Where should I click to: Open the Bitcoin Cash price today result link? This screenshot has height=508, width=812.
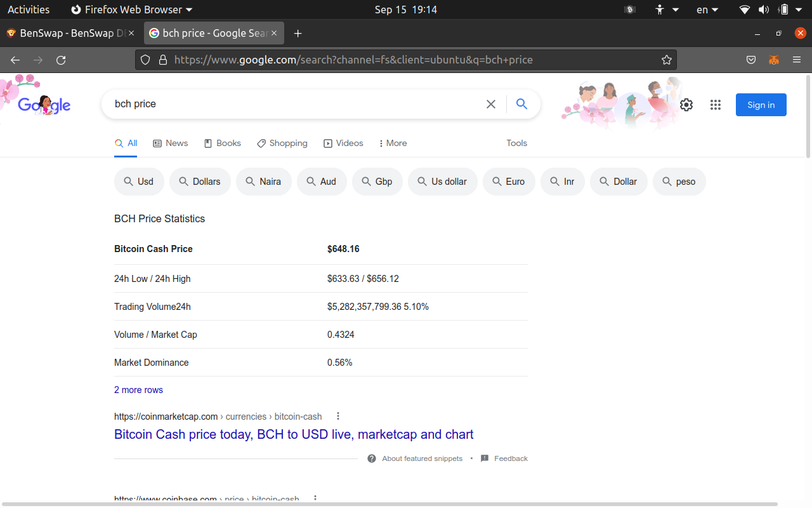tap(294, 434)
